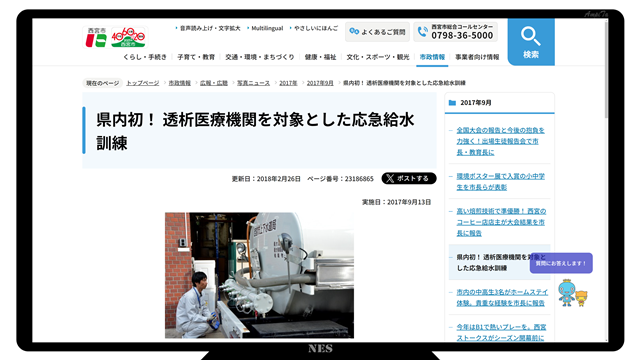The height and width of the screenshot is (360, 640).
Task: Select 事業者向け情報 menu item
Action: pos(477,57)
